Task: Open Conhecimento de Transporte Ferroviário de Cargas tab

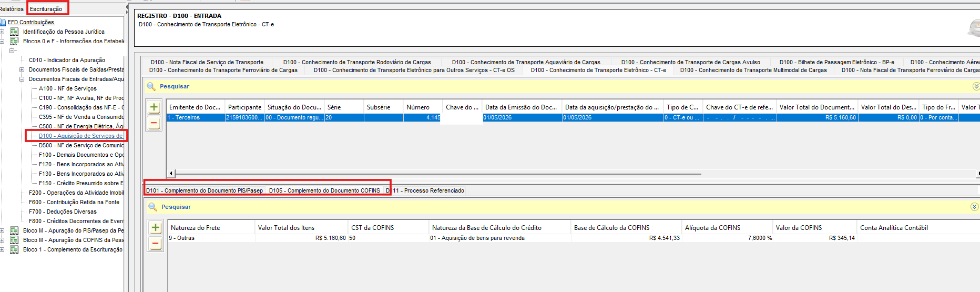Action: (x=223, y=70)
